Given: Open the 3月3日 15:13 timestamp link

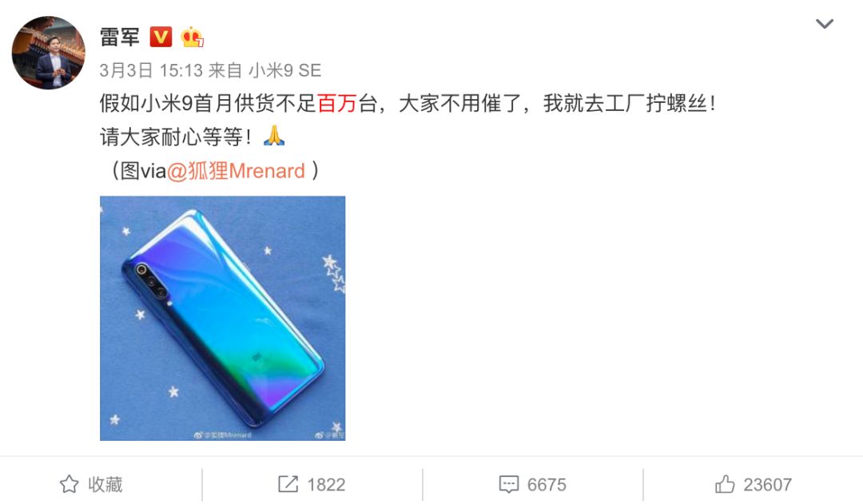Looking at the screenshot, I should [151, 69].
